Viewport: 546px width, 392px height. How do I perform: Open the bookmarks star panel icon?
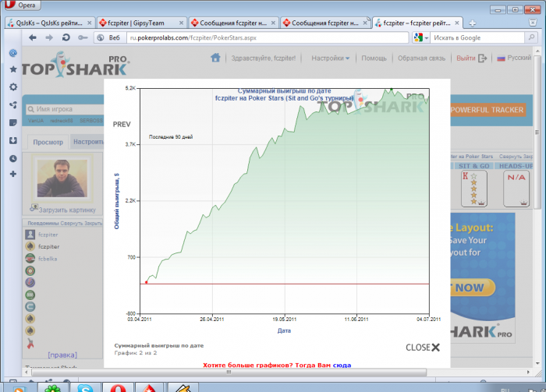[13, 69]
